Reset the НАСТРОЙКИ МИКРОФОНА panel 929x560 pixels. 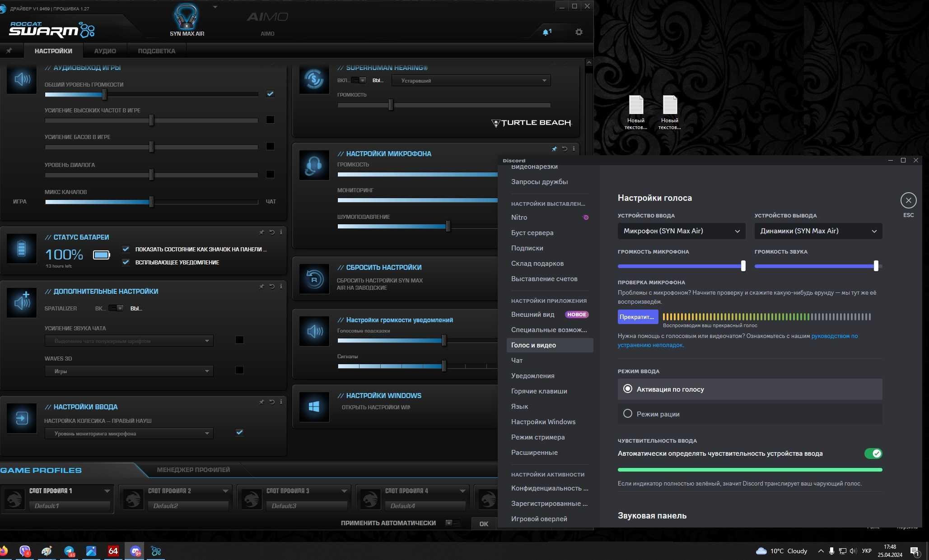tap(565, 148)
